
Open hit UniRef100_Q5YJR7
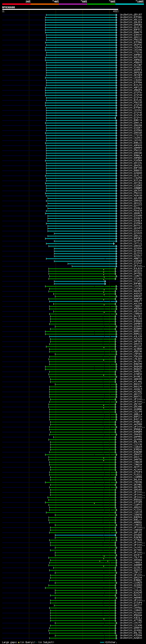coord(131,15)
